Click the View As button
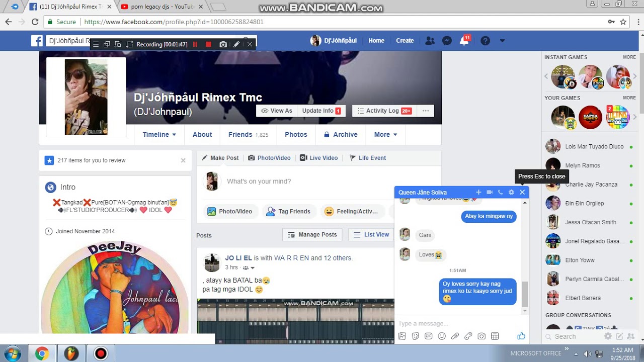Viewport: 644px width, 362px height. (x=277, y=111)
